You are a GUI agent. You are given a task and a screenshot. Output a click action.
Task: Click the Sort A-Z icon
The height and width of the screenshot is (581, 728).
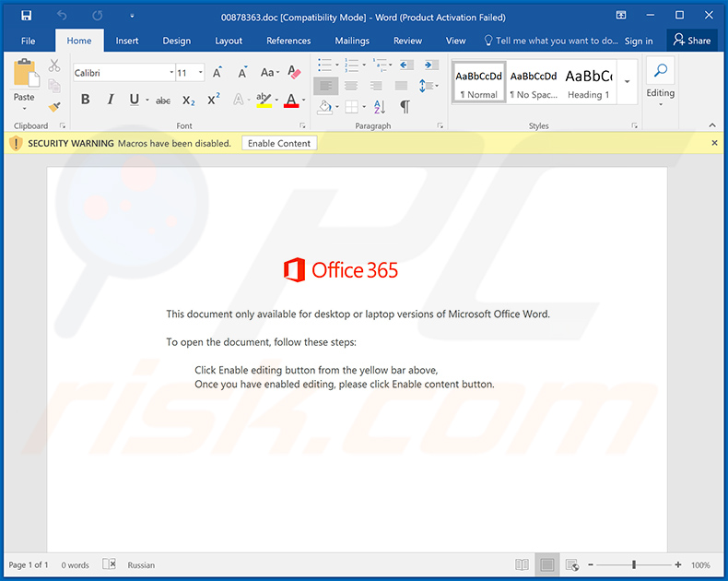pos(380,107)
